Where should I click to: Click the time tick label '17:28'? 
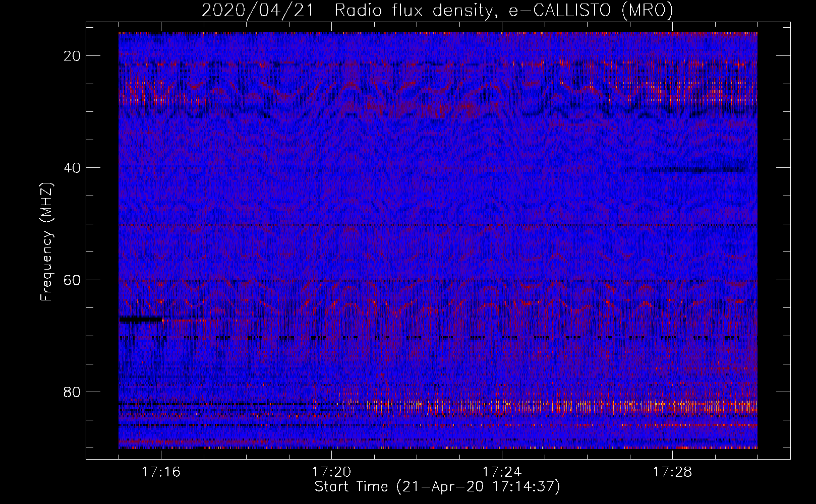(673, 472)
